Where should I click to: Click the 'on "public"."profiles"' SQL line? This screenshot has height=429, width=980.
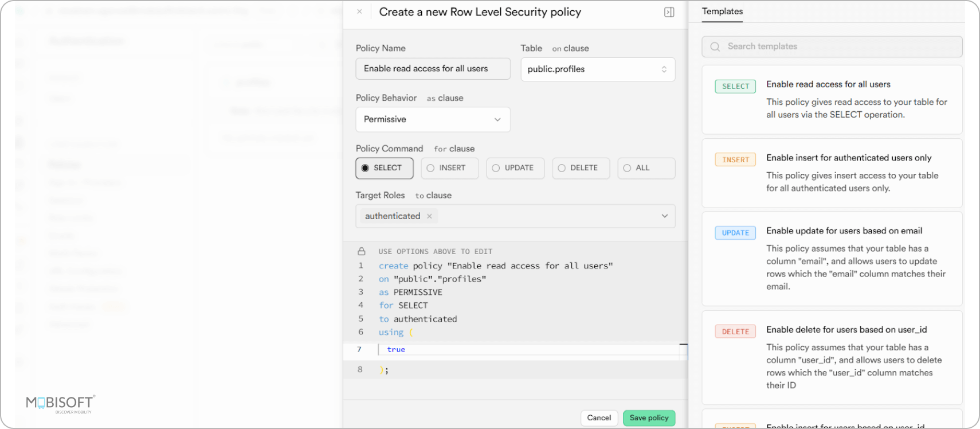432,279
